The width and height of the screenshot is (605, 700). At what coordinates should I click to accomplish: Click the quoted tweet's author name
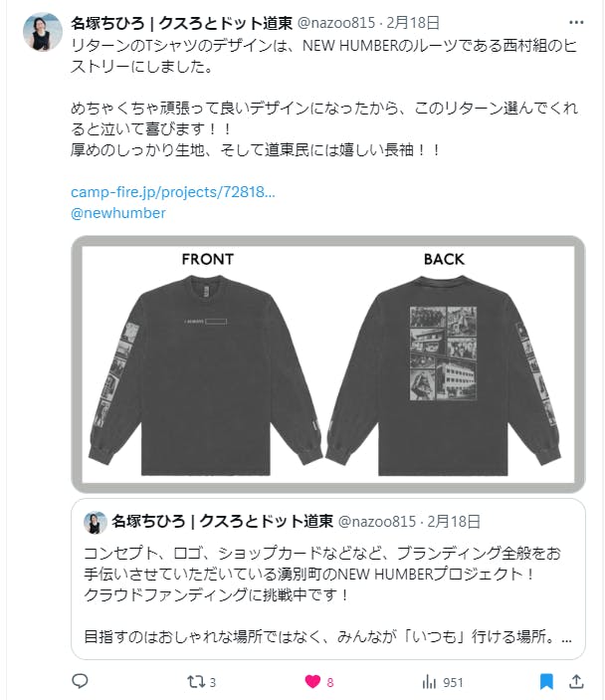coord(222,522)
